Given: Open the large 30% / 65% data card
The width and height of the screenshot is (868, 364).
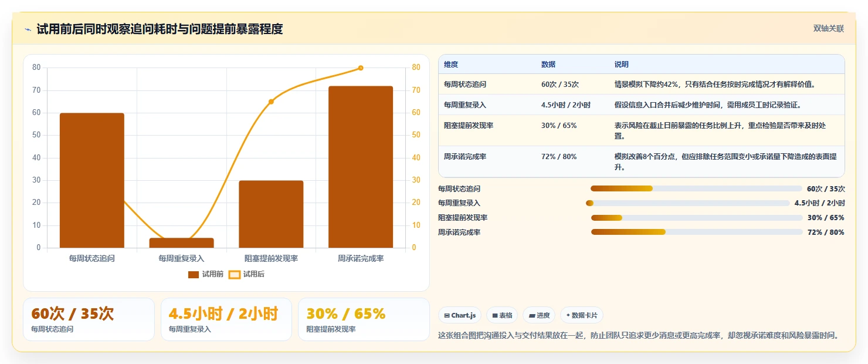Looking at the screenshot, I should (x=364, y=319).
